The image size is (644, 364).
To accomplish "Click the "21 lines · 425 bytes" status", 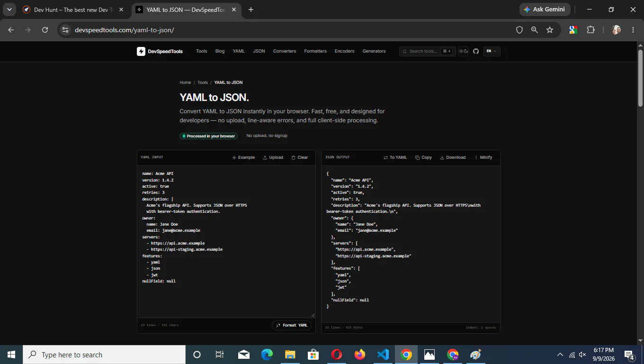I will (344, 328).
